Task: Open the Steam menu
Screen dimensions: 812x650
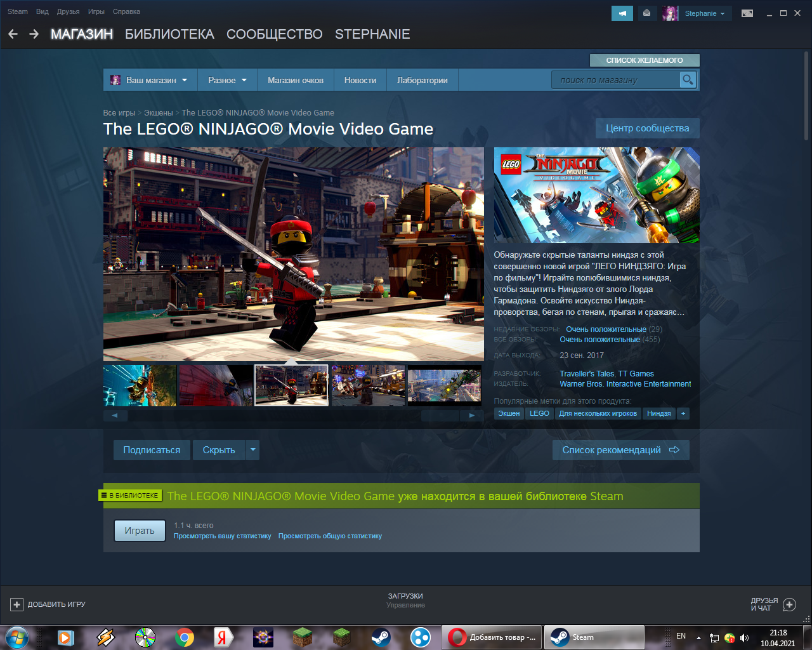Action: pyautogui.click(x=18, y=11)
